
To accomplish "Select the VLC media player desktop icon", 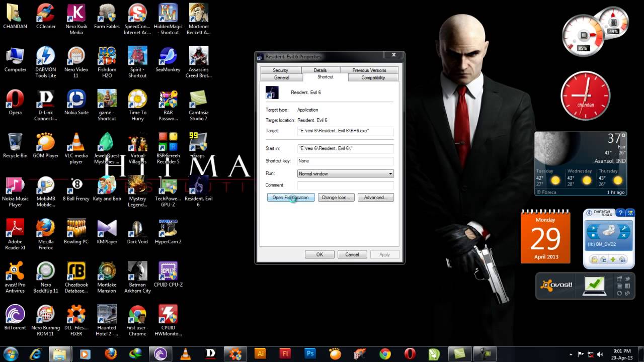I will (x=76, y=149).
